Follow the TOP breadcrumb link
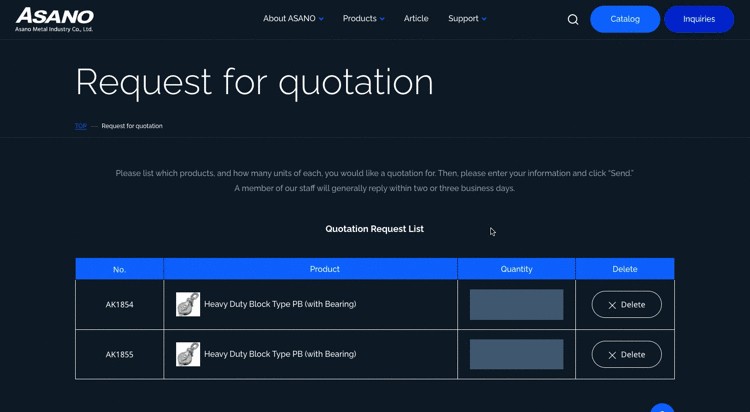The image size is (750, 412). pyautogui.click(x=80, y=126)
